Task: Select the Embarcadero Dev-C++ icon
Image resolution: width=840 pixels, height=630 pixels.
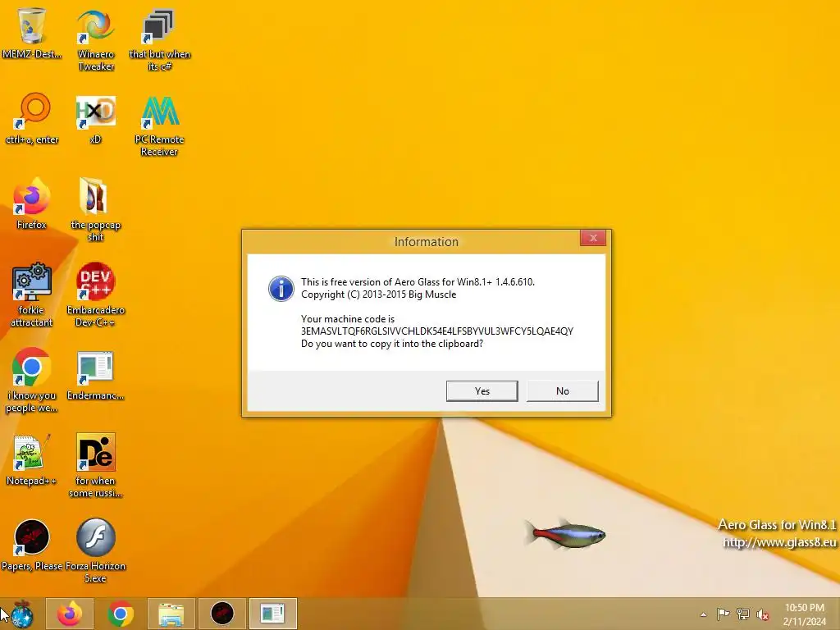Action: (95, 295)
